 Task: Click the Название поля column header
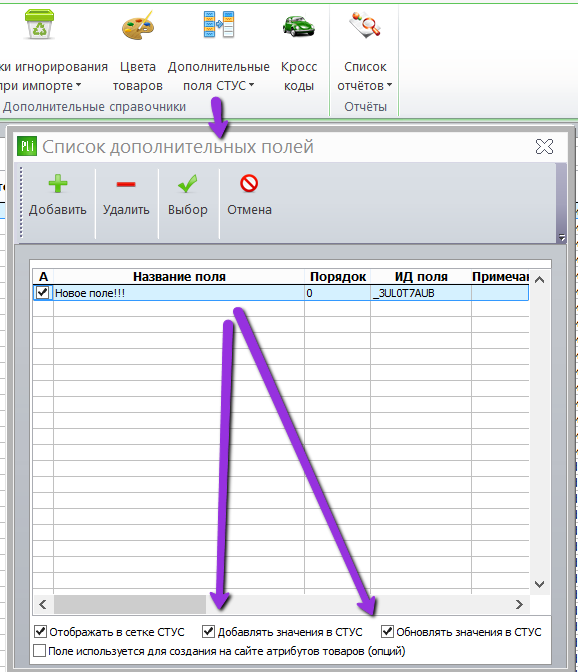[179, 277]
